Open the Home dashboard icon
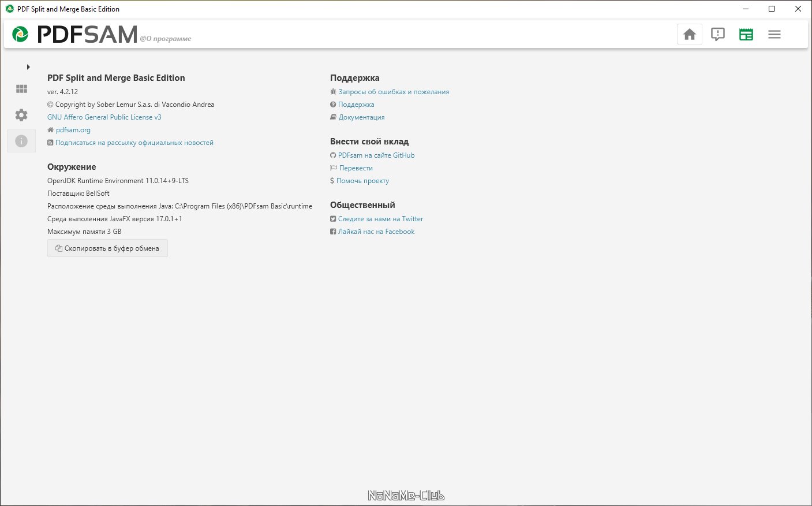Image resolution: width=812 pixels, height=506 pixels. (x=690, y=35)
